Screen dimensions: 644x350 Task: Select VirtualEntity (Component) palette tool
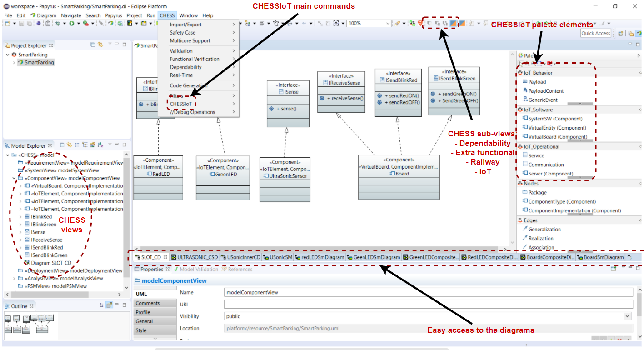(554, 128)
